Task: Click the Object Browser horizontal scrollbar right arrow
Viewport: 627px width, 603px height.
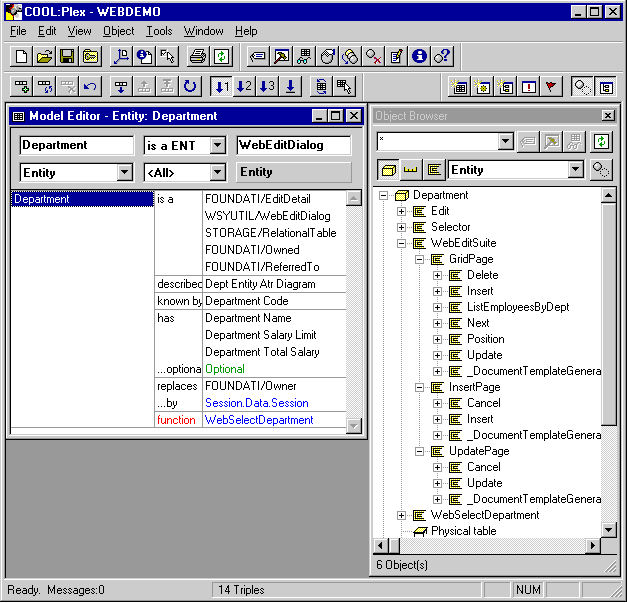Action: click(593, 545)
